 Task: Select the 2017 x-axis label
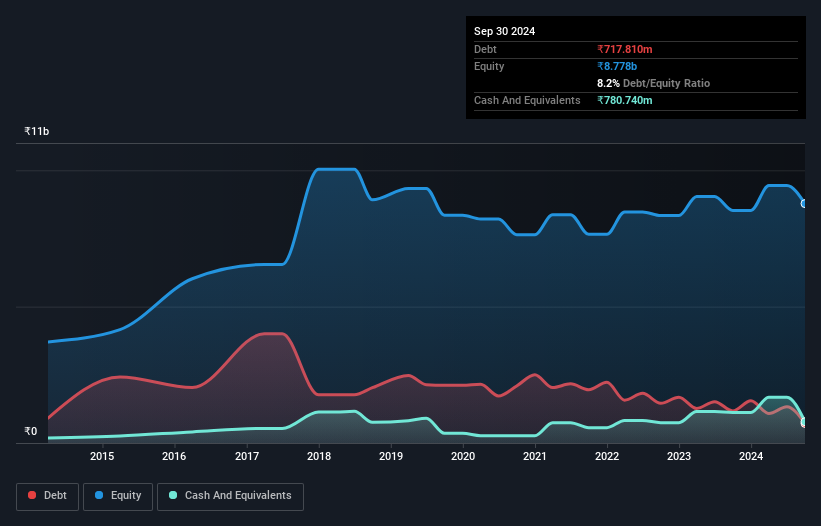pyautogui.click(x=247, y=456)
